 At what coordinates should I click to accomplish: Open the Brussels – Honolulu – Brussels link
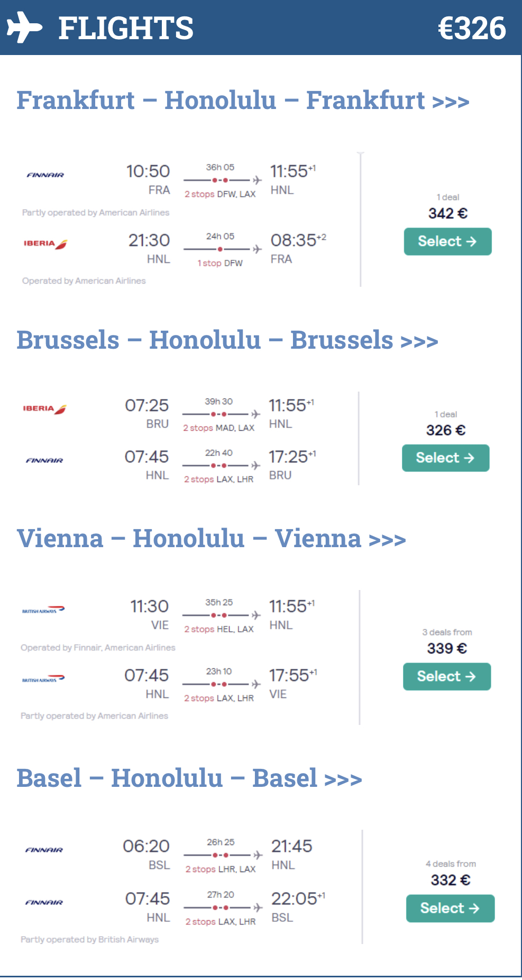pyautogui.click(x=227, y=340)
